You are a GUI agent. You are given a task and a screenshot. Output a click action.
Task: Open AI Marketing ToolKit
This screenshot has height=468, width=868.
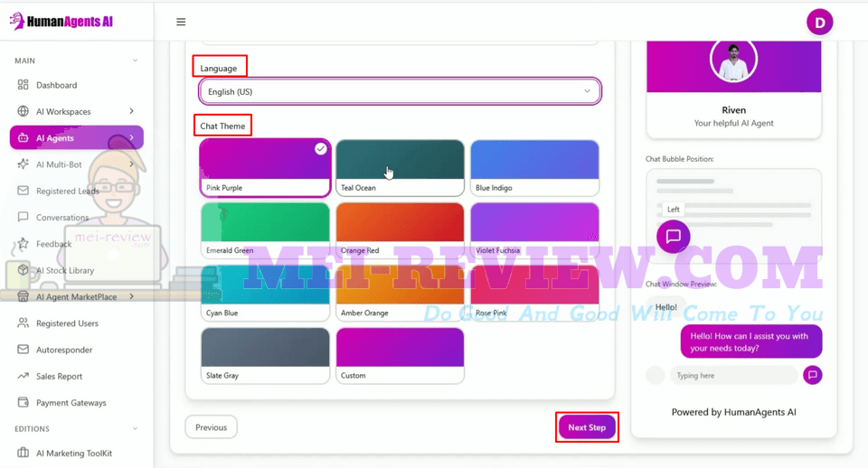pyautogui.click(x=76, y=453)
